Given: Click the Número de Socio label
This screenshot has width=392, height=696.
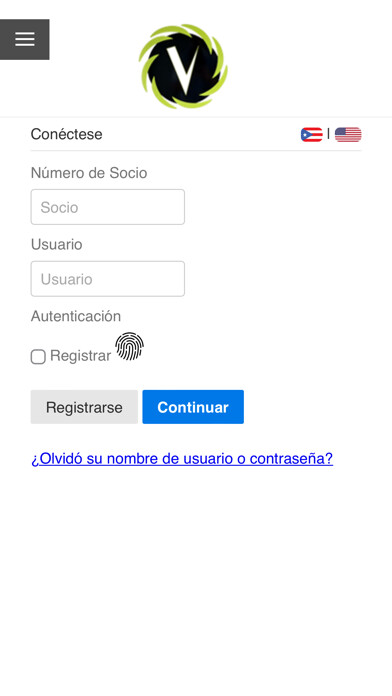Looking at the screenshot, I should (x=89, y=173).
